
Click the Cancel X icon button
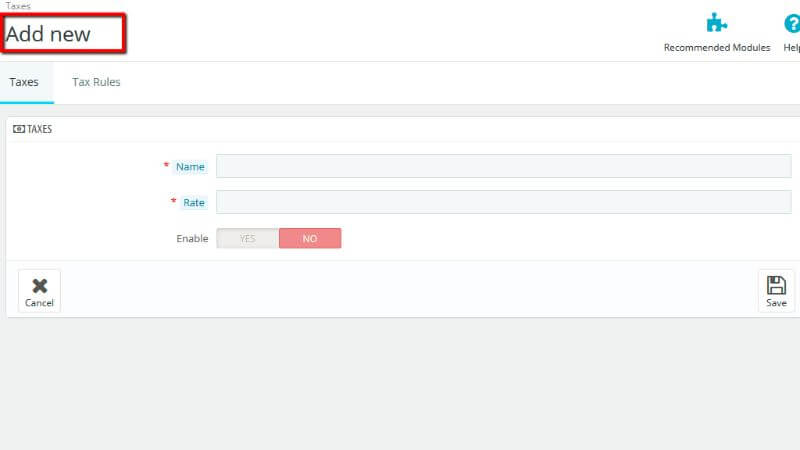39,291
